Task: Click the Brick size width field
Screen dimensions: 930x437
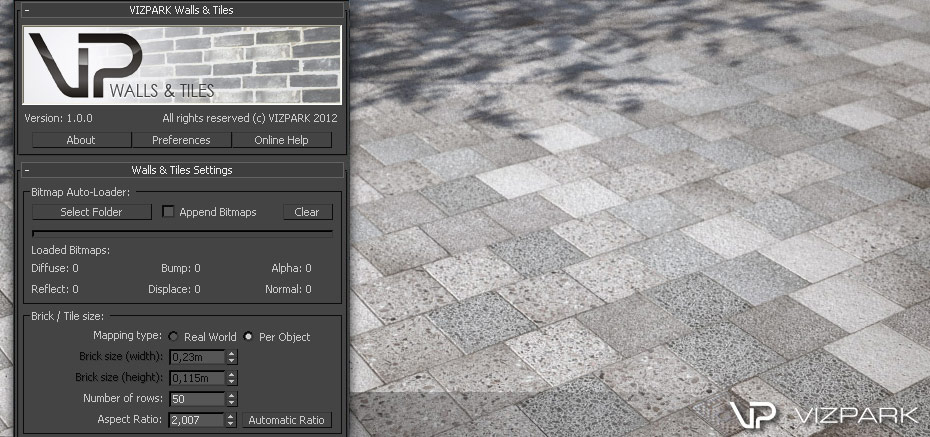Action: coord(197,357)
